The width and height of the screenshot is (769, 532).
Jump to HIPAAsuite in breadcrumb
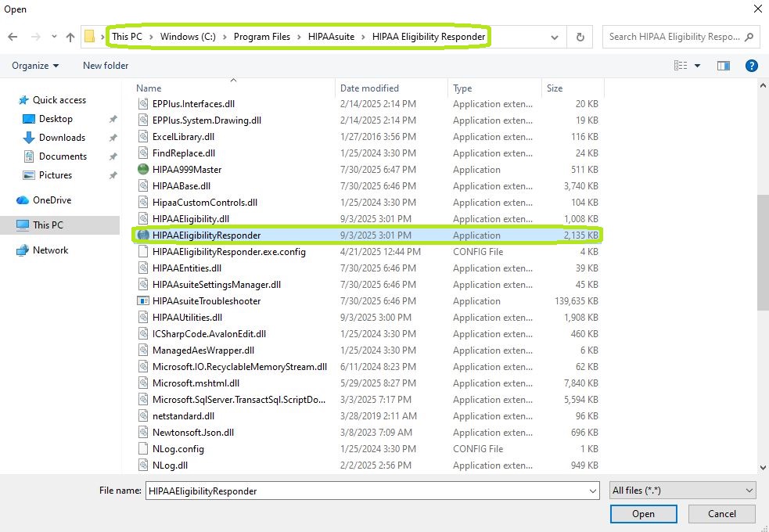tap(331, 37)
